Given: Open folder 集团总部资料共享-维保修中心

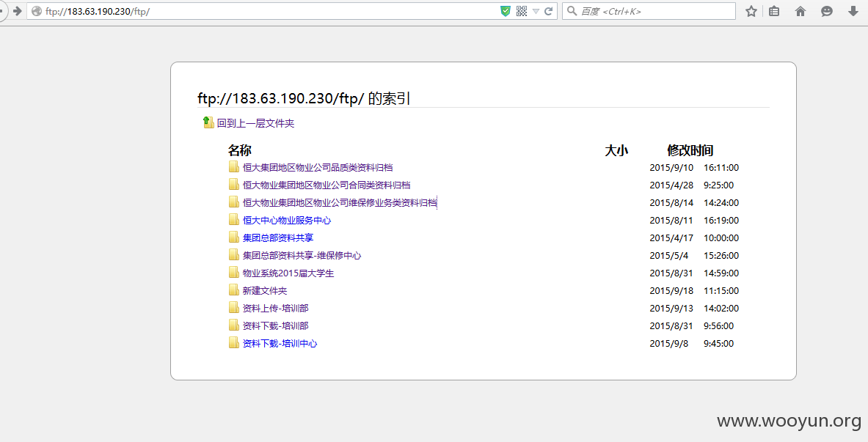Looking at the screenshot, I should coord(302,256).
